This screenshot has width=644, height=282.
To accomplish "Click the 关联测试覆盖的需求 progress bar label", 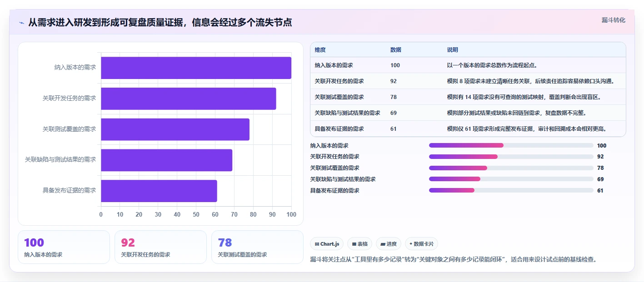I will click(x=335, y=168).
